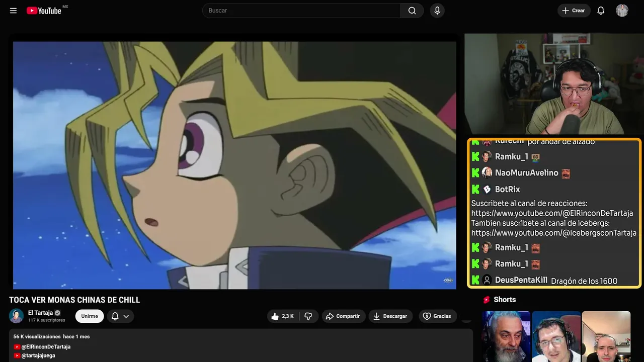The image size is (644, 362).
Task: Open the Crear menu button
Action: click(574, 11)
